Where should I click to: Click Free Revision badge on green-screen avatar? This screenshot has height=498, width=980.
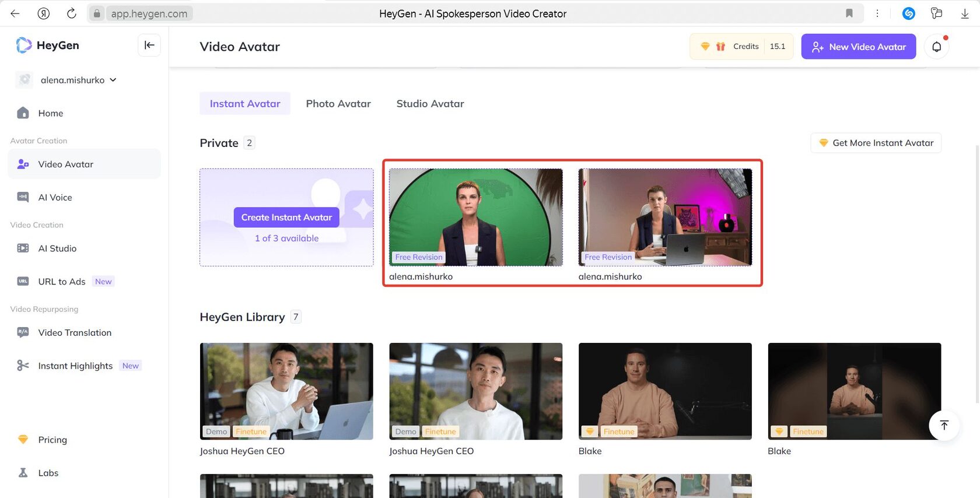click(419, 257)
